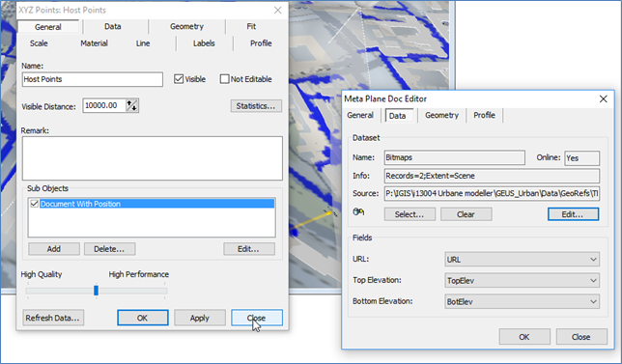Click the binoculars icon beside Select
This screenshot has height=364, width=622.
(358, 212)
